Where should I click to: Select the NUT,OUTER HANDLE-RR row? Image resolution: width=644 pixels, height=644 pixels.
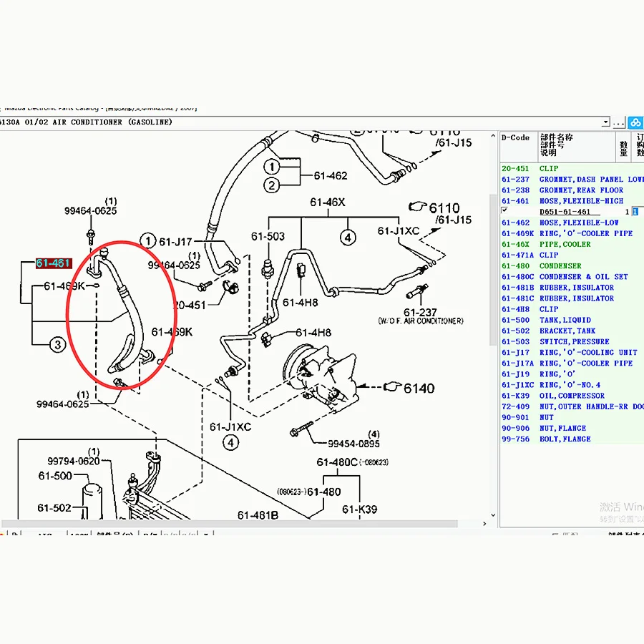click(572, 406)
